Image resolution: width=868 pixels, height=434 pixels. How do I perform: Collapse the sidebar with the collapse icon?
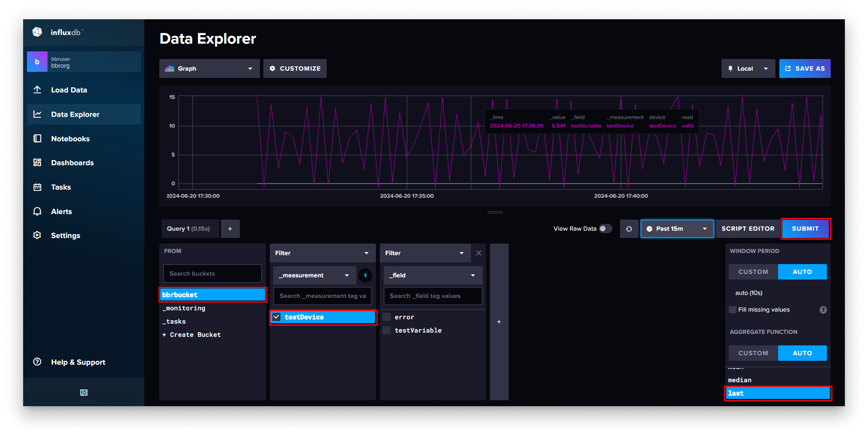click(x=84, y=392)
